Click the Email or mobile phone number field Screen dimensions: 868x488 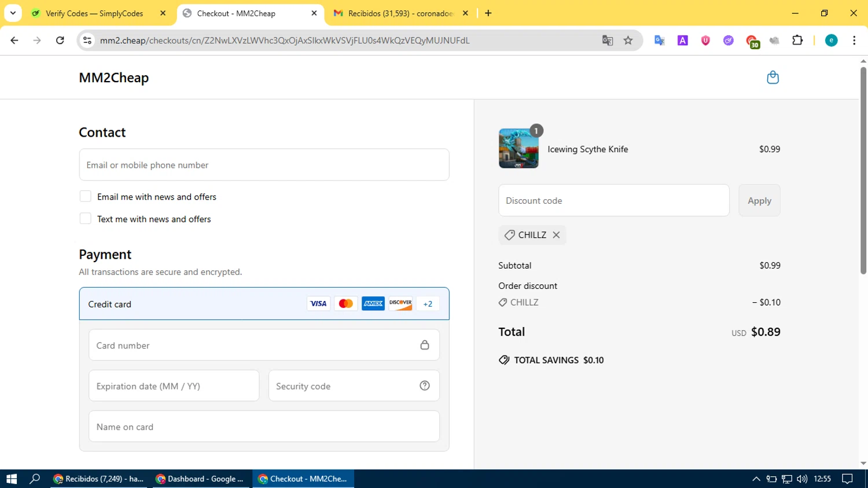click(x=264, y=165)
